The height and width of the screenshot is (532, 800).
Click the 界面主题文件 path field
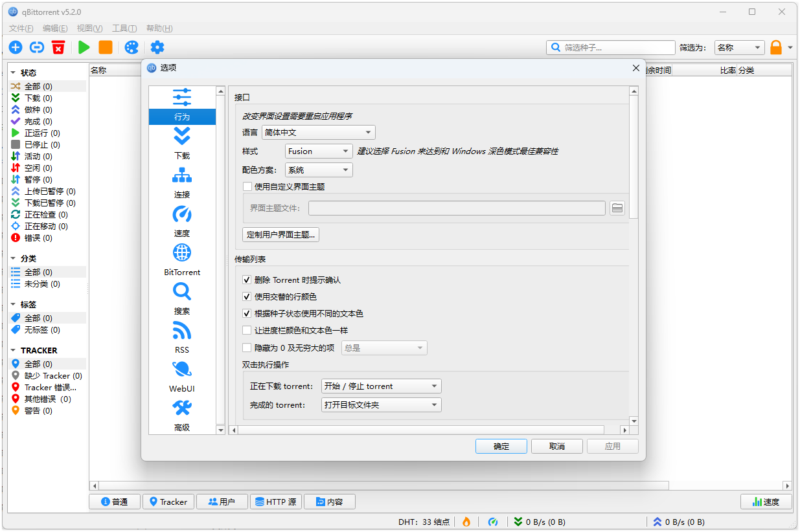[x=457, y=208]
